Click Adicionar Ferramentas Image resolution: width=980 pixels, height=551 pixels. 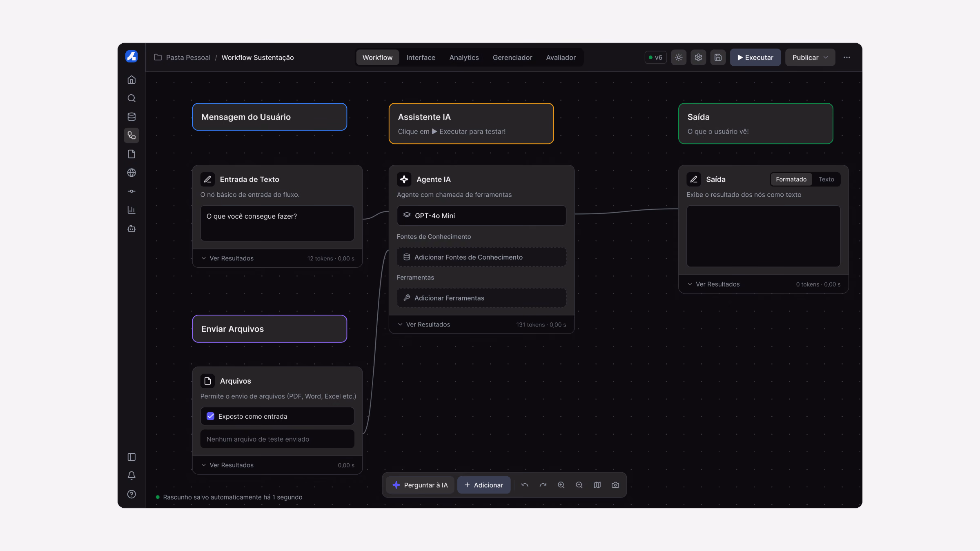pyautogui.click(x=481, y=298)
